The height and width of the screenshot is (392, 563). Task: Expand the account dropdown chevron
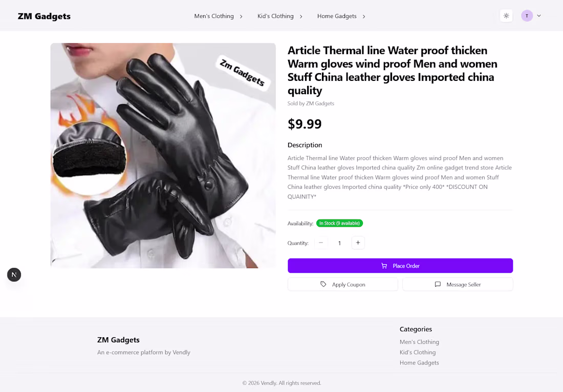[539, 16]
